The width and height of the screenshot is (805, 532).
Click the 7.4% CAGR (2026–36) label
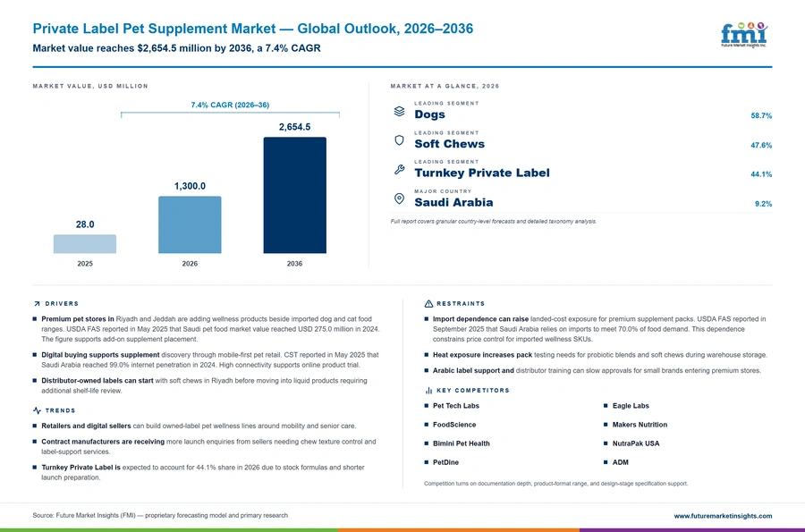click(x=230, y=105)
